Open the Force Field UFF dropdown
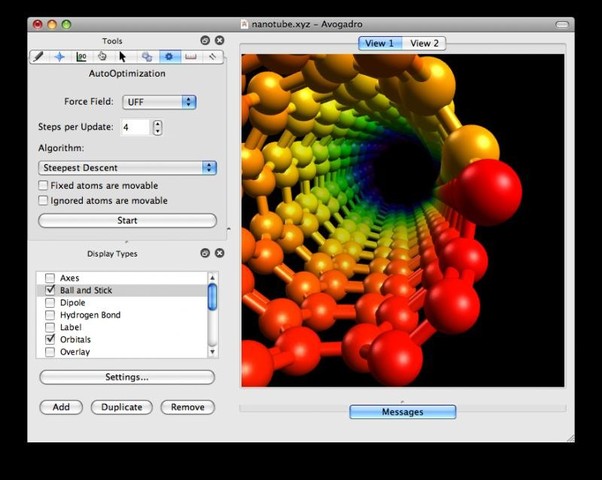 (x=159, y=102)
